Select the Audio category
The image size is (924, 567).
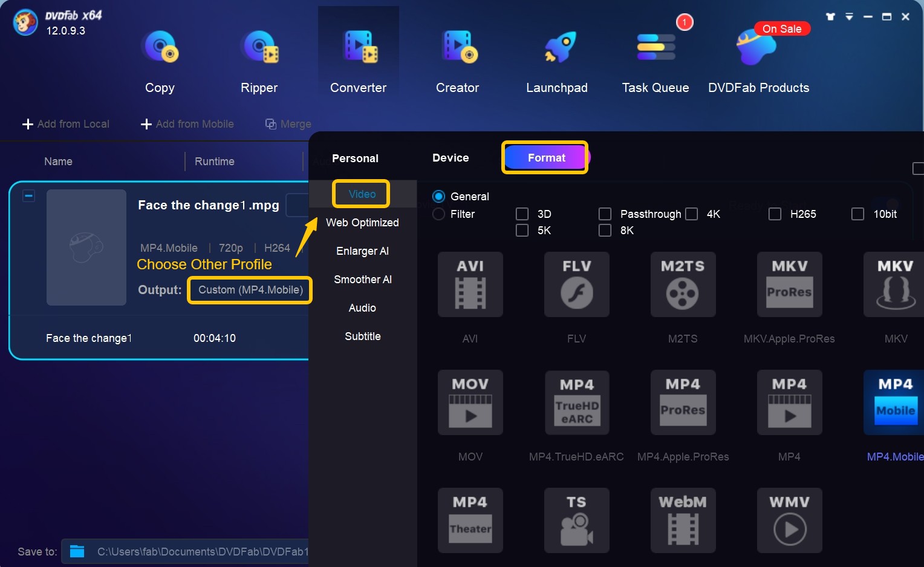tap(362, 308)
